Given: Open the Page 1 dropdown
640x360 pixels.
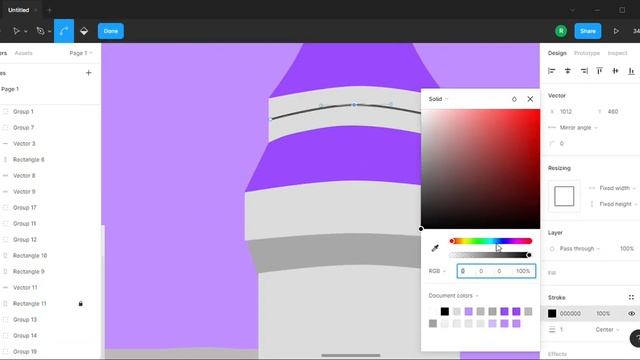Looking at the screenshot, I should pos(81,53).
